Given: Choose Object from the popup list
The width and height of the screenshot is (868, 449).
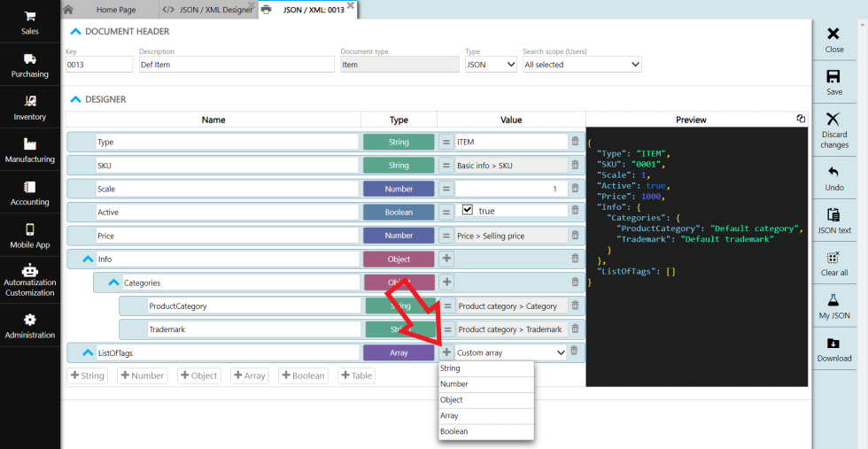Looking at the screenshot, I should [x=486, y=399].
